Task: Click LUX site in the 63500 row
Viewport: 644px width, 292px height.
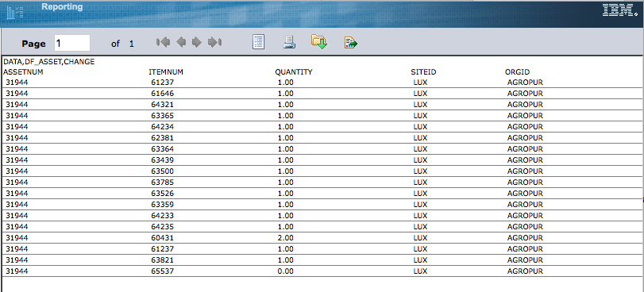Action: click(420, 171)
